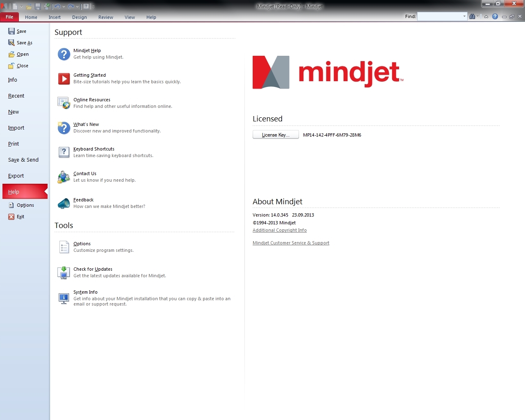525x420 pixels.
Task: Click the Check for Updates title text
Action: 93,269
